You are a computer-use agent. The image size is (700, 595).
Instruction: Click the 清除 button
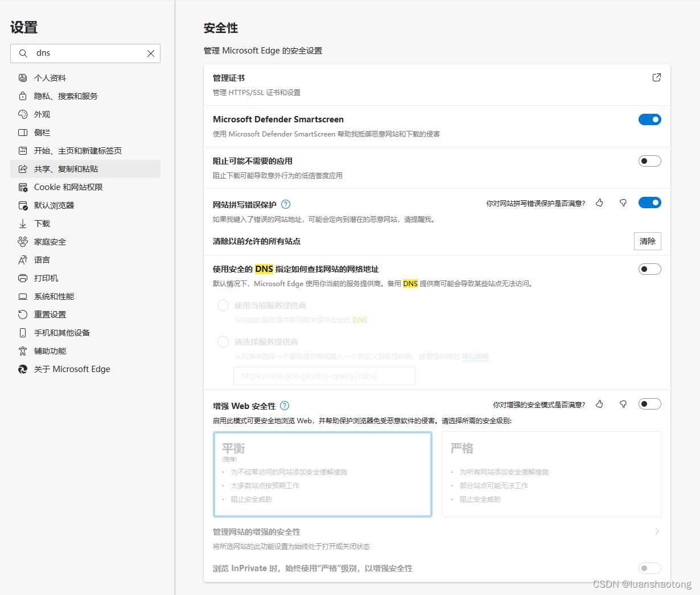click(648, 241)
